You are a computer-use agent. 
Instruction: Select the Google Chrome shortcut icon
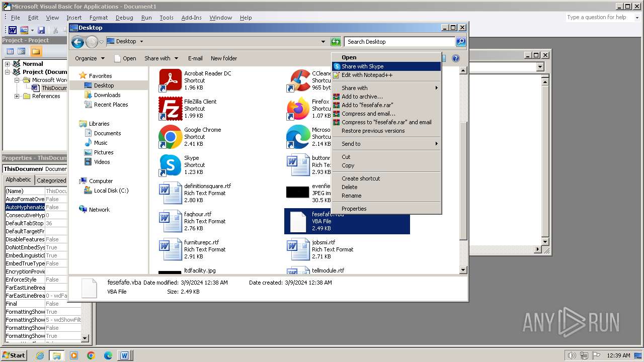pyautogui.click(x=171, y=136)
